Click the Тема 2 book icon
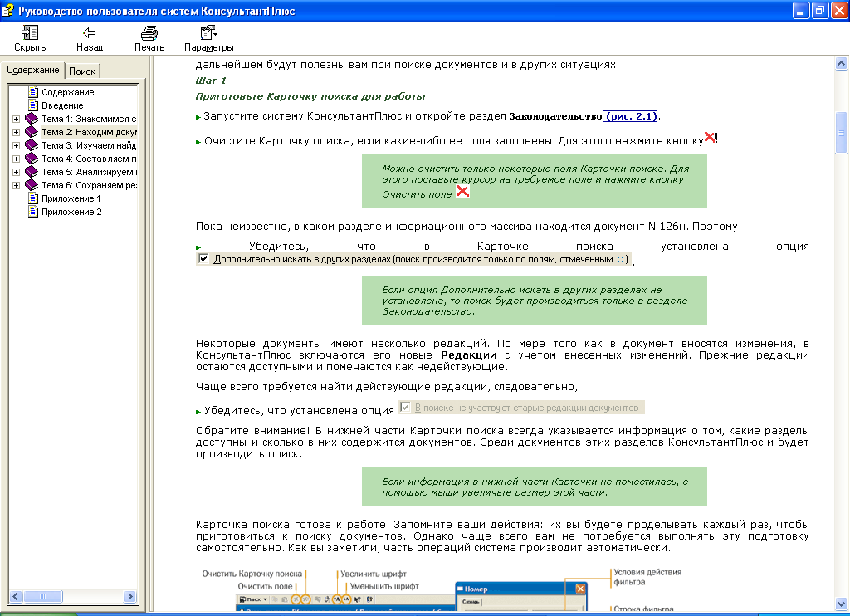The image size is (850, 616). [x=32, y=131]
